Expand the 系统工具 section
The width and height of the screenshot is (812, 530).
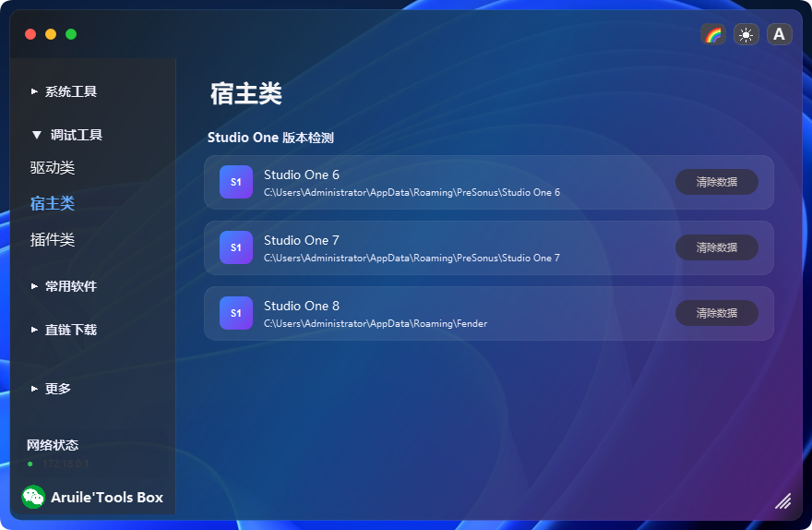click(65, 91)
